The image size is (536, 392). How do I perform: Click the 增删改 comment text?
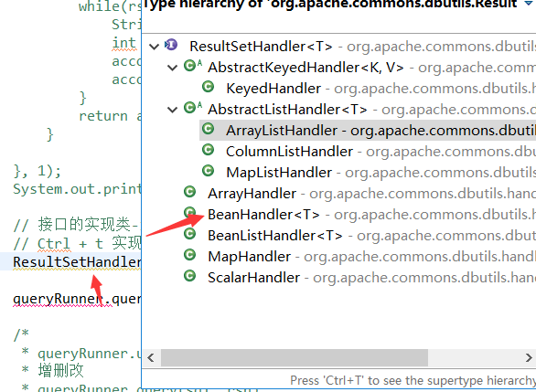coord(60,370)
